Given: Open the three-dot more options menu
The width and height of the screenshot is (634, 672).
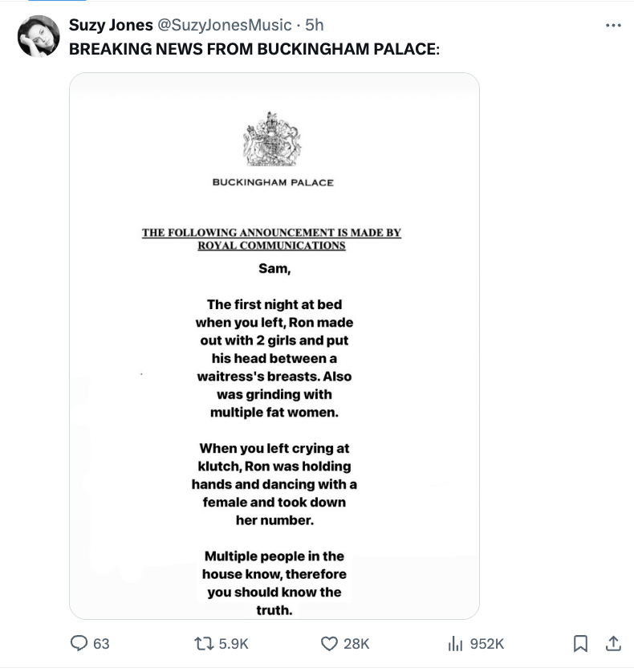Looking at the screenshot, I should pos(612,25).
